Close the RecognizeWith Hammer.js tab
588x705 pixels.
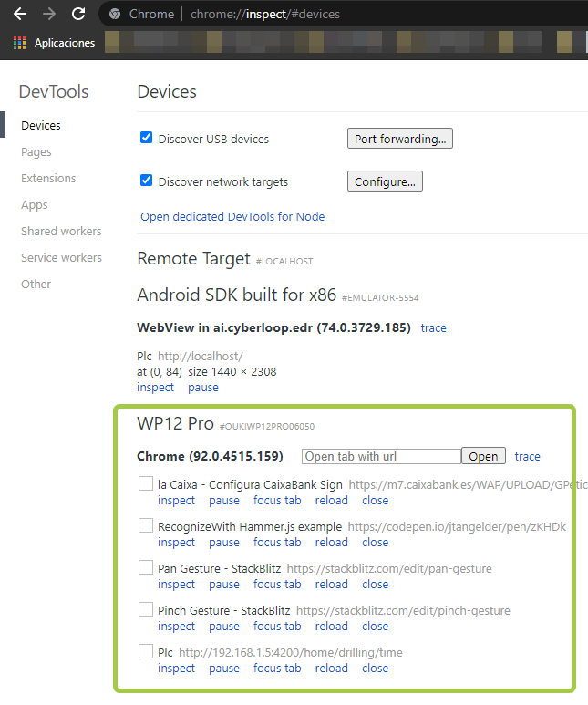(375, 543)
